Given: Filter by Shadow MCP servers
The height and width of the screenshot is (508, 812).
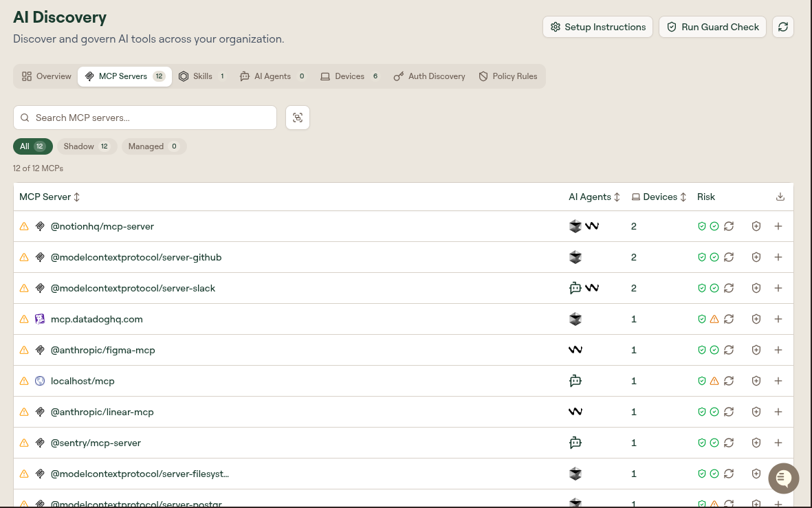Looking at the screenshot, I should pyautogui.click(x=87, y=146).
